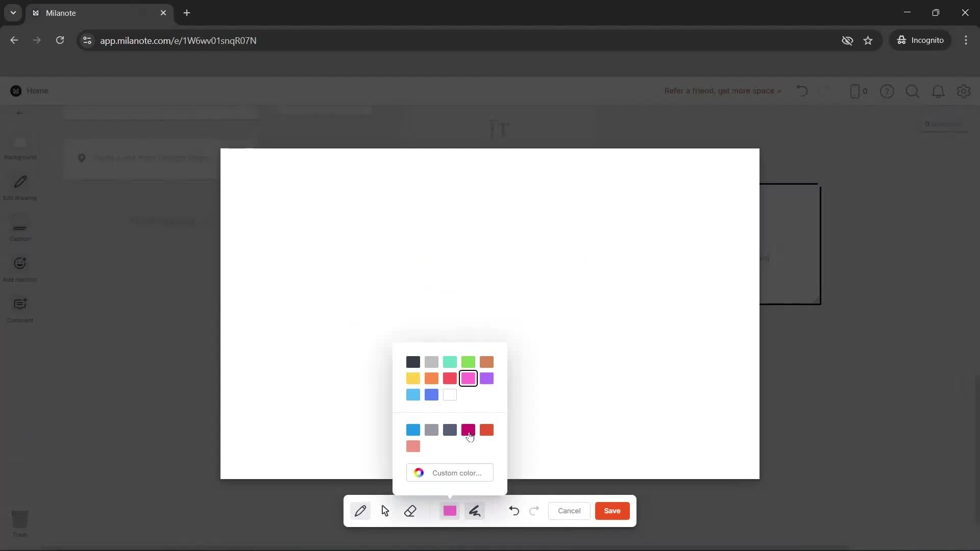The width and height of the screenshot is (980, 551).
Task: Open the Custom color picker
Action: point(450,472)
